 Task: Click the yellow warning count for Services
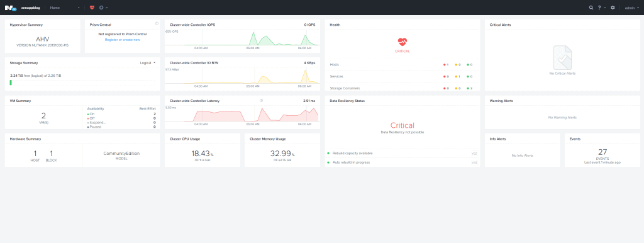click(458, 76)
